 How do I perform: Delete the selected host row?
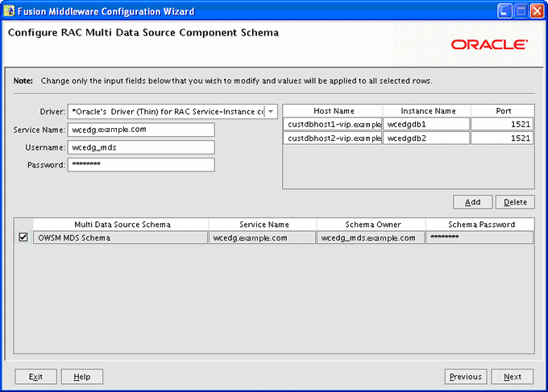(x=515, y=202)
